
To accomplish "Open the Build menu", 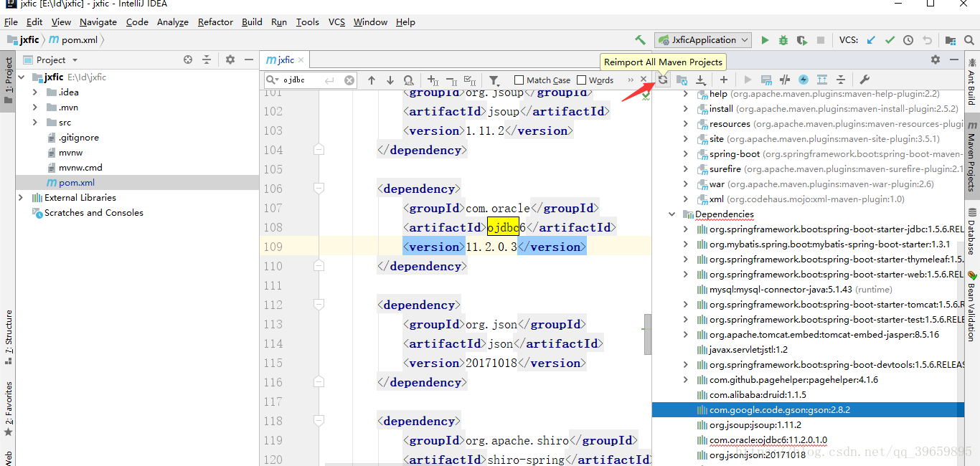I will coord(252,22).
